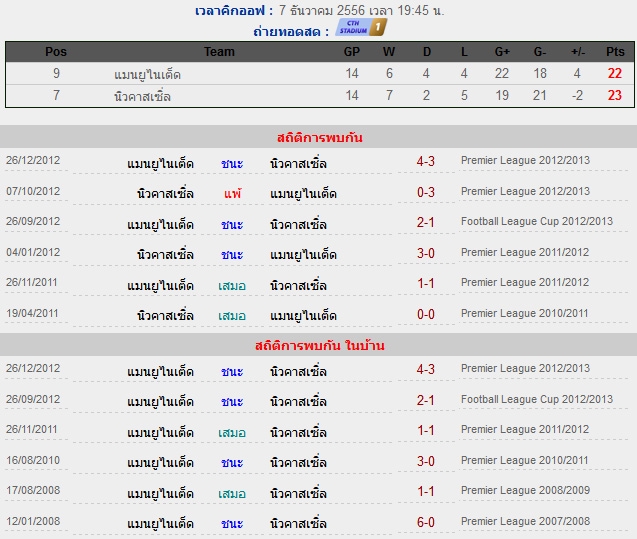Click position '9' in the standings table

56,74
